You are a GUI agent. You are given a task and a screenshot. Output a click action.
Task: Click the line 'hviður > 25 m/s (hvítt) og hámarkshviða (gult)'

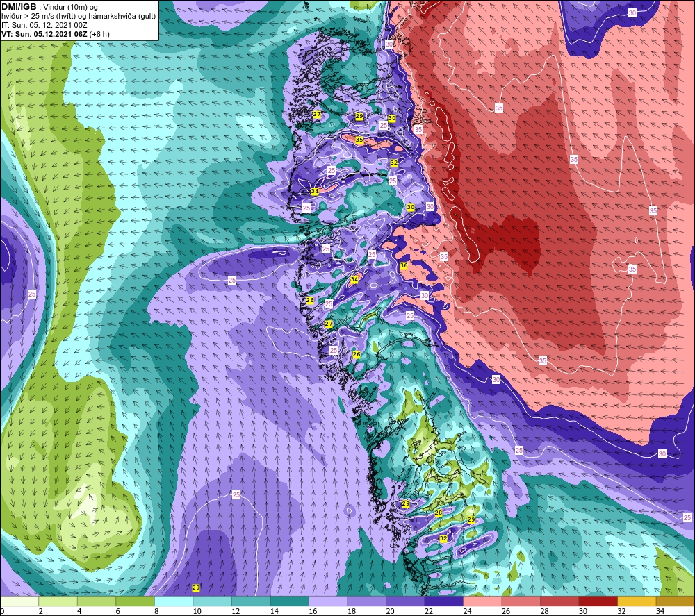[x=79, y=17]
